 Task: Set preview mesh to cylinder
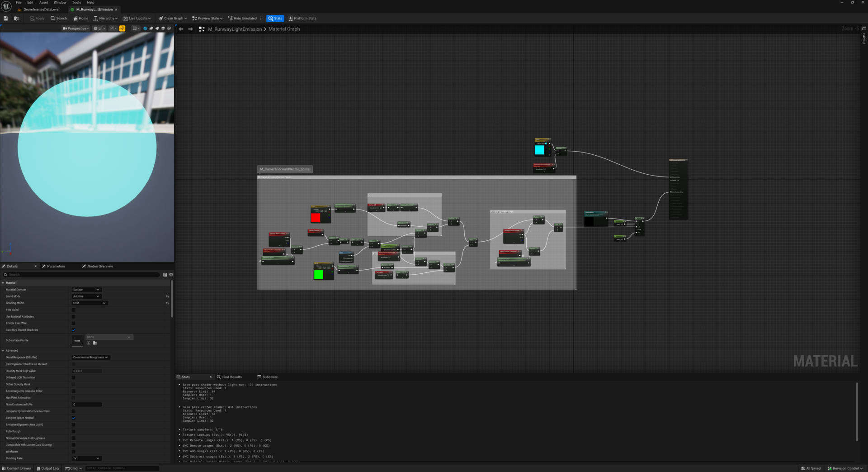pyautogui.click(x=151, y=29)
